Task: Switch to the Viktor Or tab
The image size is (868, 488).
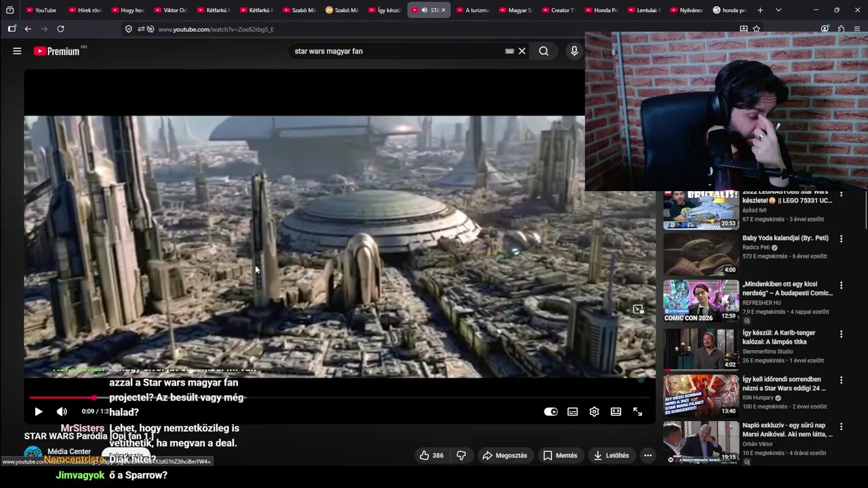Action: [x=170, y=10]
